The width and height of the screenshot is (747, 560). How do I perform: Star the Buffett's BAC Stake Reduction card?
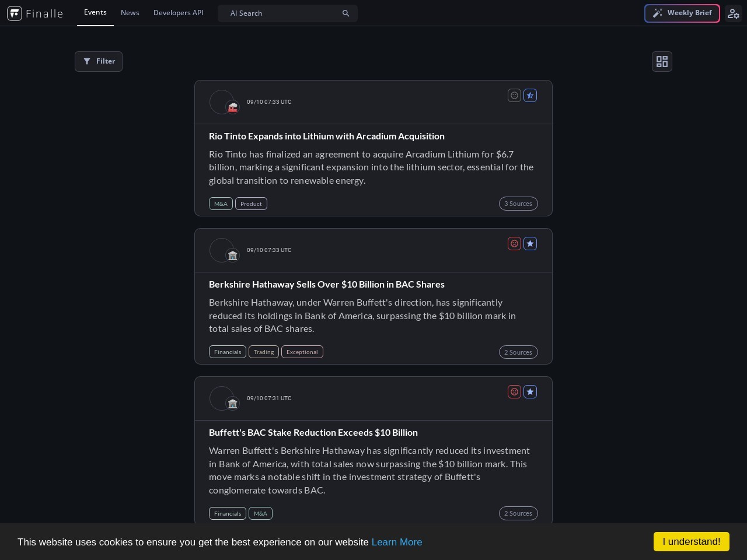[x=530, y=392]
